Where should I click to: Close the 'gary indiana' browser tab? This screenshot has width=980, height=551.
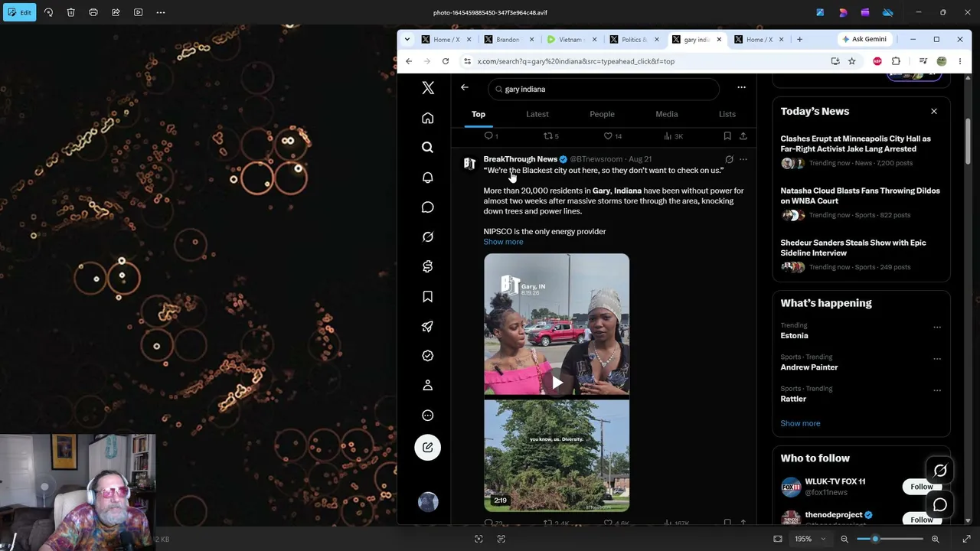(719, 40)
